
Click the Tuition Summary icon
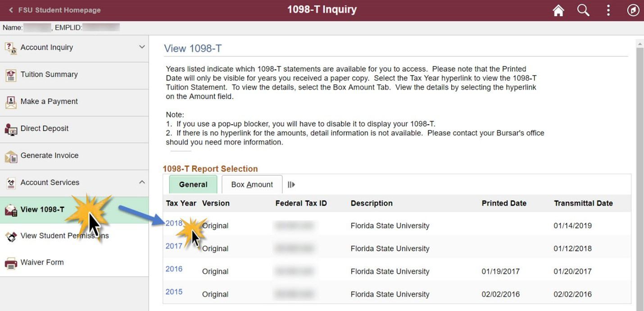[11, 75]
